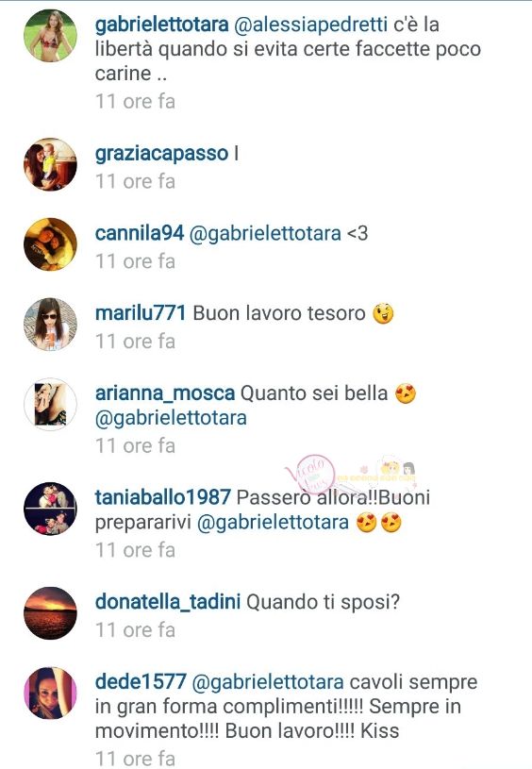
Task: Open @gabrielettotara mention under arianna_mosca comment
Action: [171, 419]
